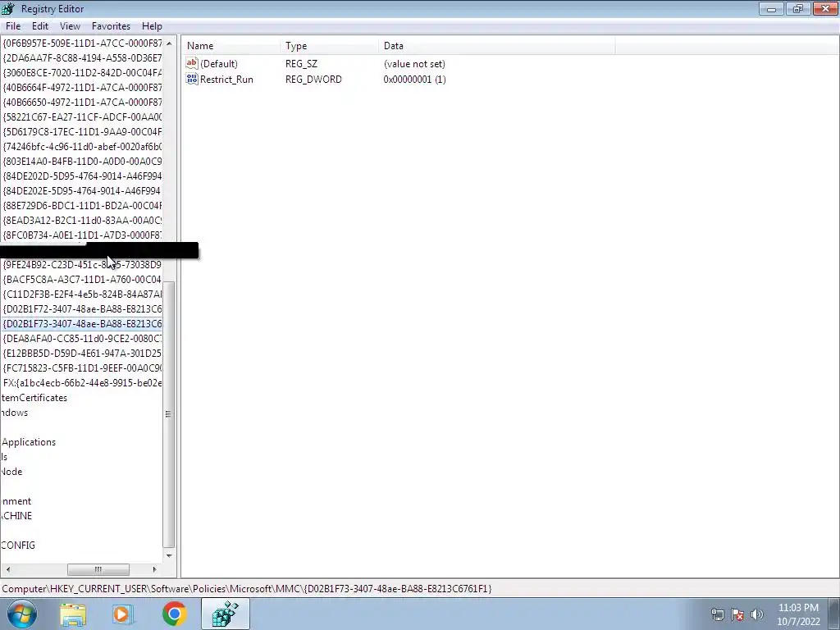Select key {40B66650-4972-11D1-A7CA-0000F87
Viewport: 840px width, 630px height.
coord(82,102)
